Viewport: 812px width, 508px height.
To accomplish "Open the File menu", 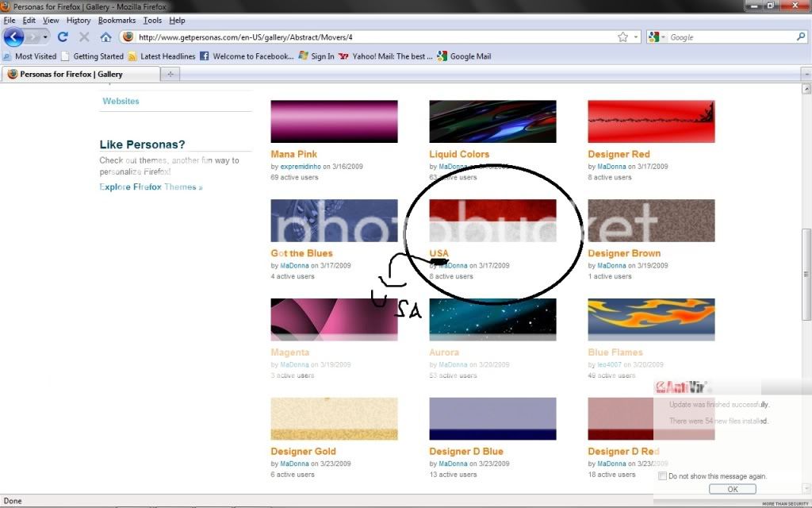I will 10,20.
